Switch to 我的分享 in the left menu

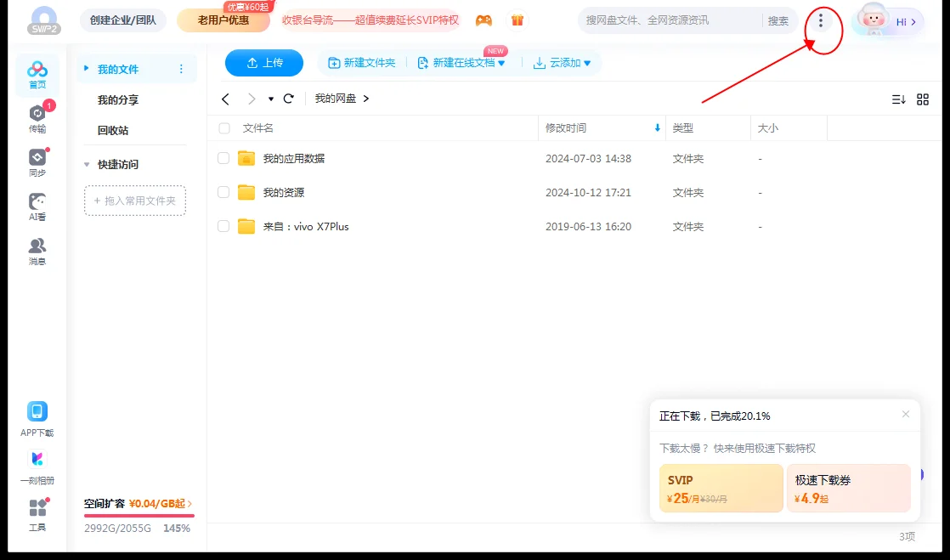point(116,99)
